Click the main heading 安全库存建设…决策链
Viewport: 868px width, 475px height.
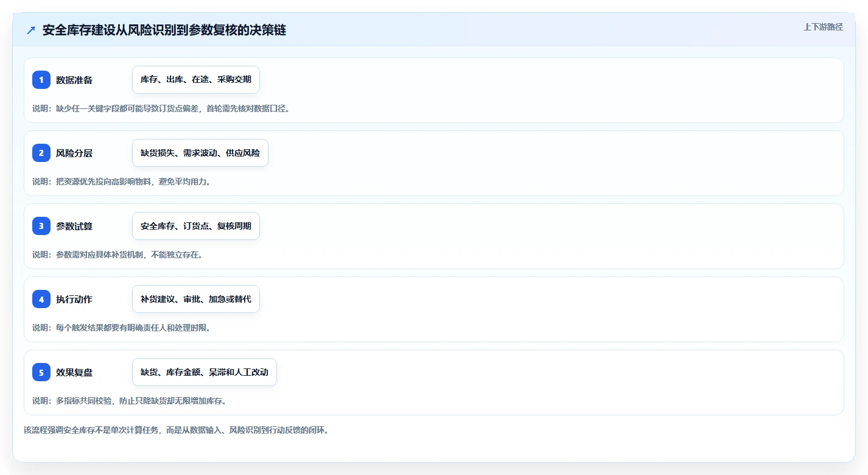(164, 30)
